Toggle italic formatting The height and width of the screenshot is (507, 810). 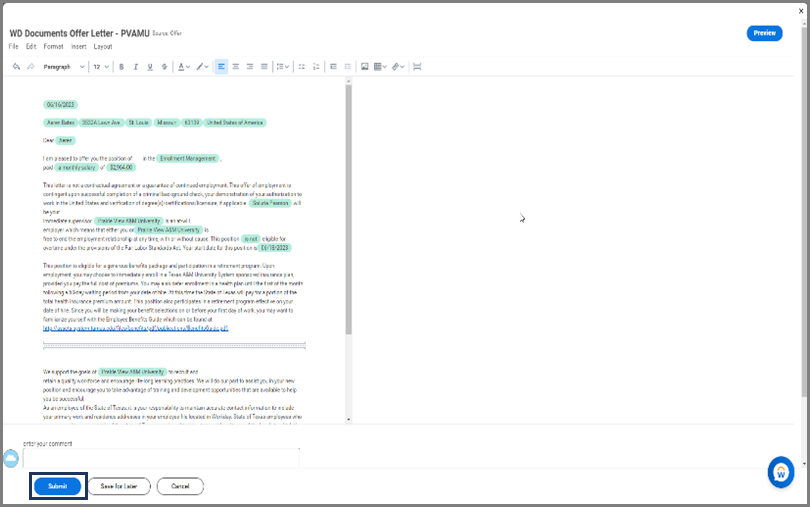(x=136, y=67)
